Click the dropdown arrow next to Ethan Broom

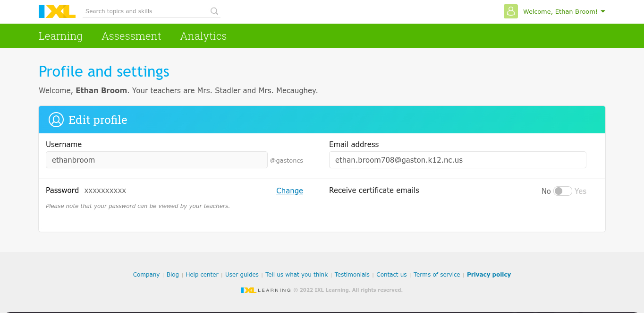pyautogui.click(x=602, y=11)
